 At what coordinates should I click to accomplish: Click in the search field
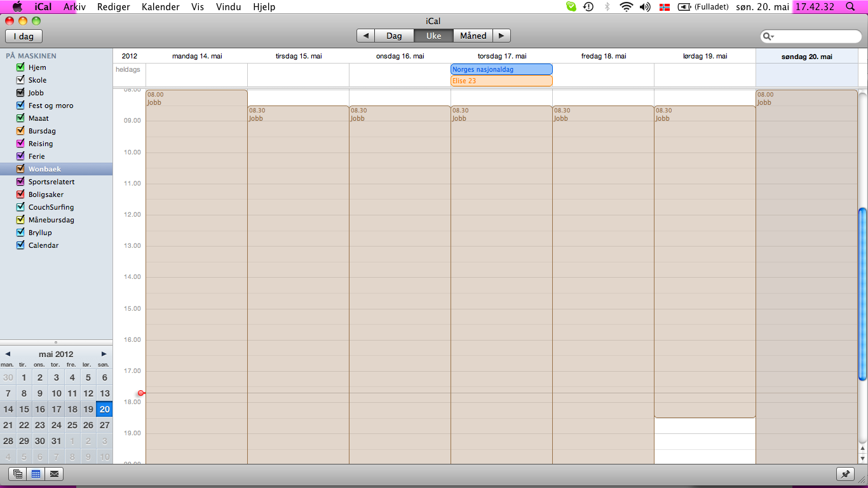click(x=811, y=36)
